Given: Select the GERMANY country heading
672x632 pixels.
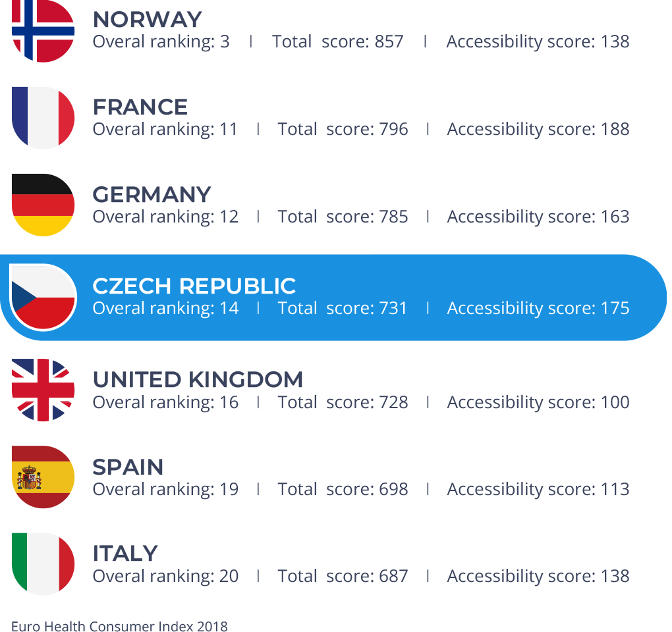Looking at the screenshot, I should [x=152, y=194].
